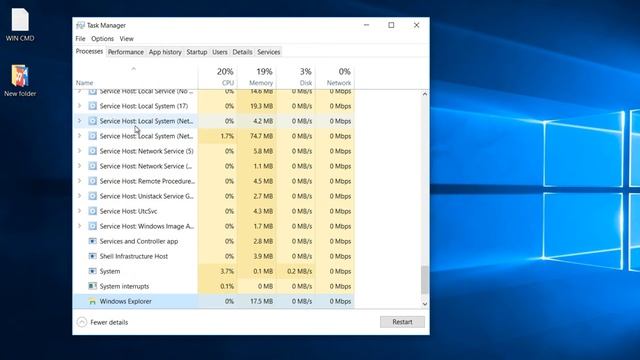Click the 1.7% CPU cell

[218, 136]
